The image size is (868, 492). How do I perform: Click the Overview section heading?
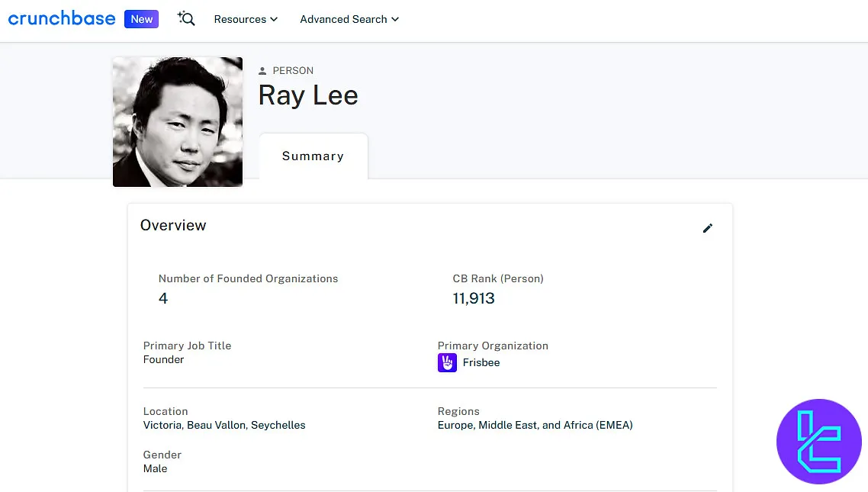(173, 225)
